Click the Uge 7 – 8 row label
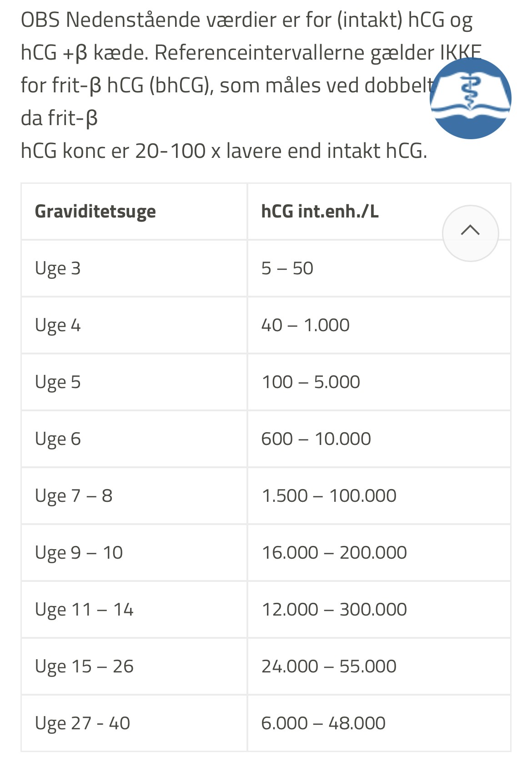 point(74,496)
